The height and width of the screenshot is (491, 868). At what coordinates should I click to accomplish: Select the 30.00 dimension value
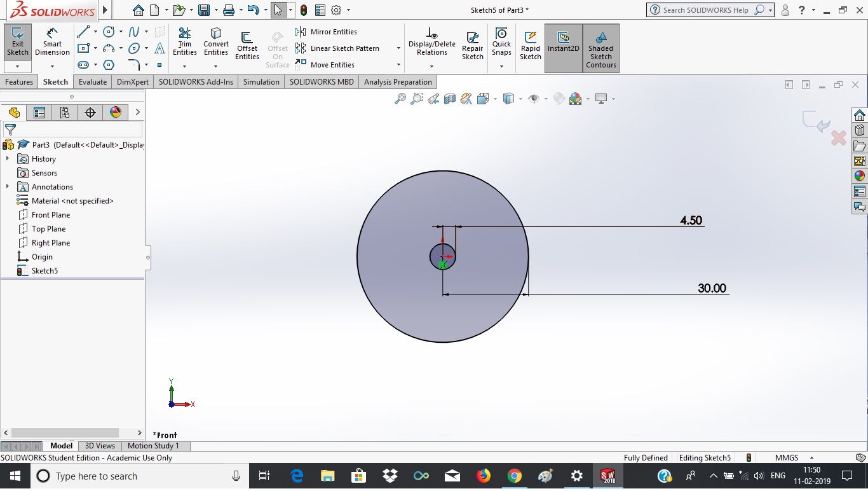click(712, 288)
